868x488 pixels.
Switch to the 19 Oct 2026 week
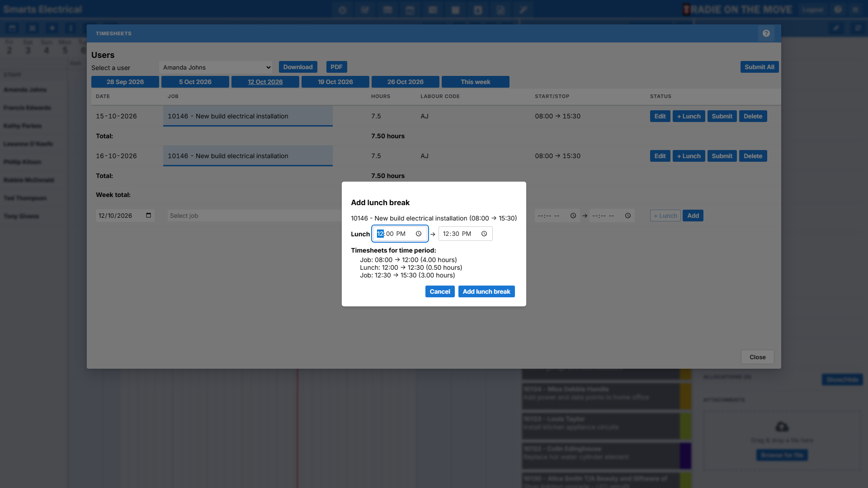[335, 82]
